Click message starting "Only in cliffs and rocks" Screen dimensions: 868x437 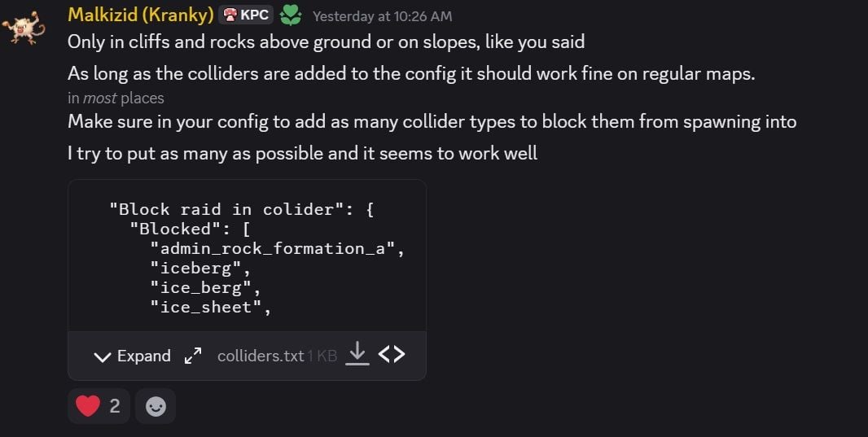326,42
